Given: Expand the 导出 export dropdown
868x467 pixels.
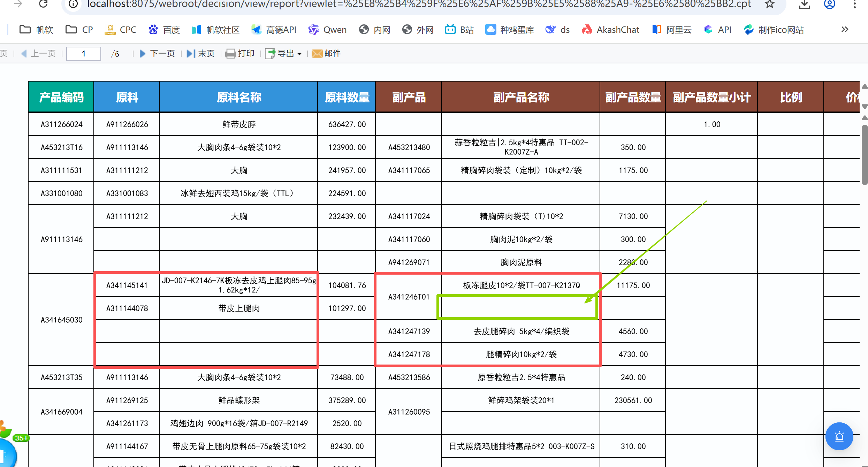Looking at the screenshot, I should (299, 54).
